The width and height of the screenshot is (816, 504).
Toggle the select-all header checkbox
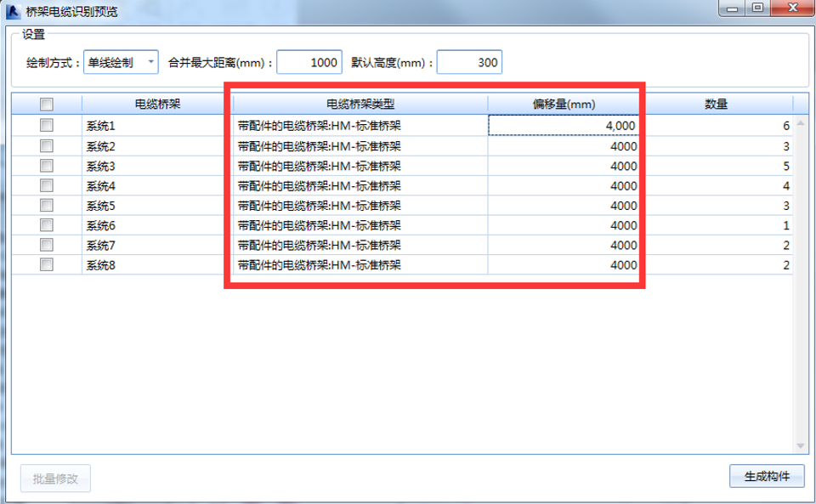point(46,105)
